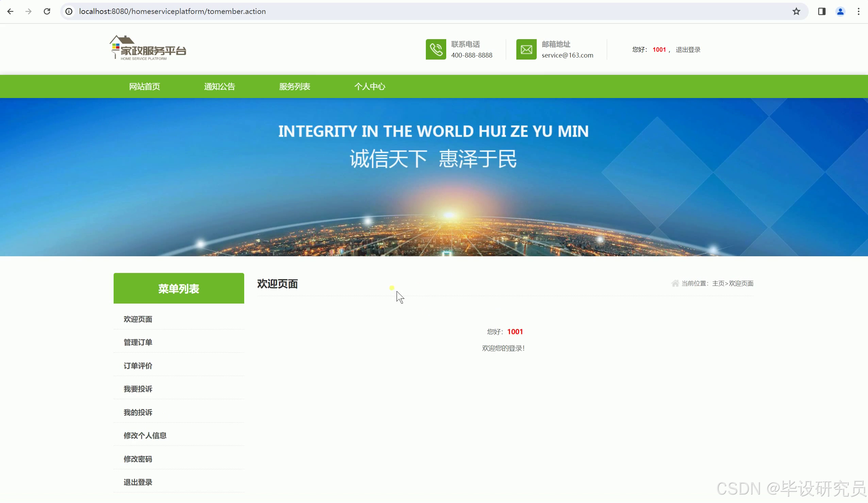The image size is (868, 503).
Task: Click the browser forward arrow
Action: tap(29, 11)
